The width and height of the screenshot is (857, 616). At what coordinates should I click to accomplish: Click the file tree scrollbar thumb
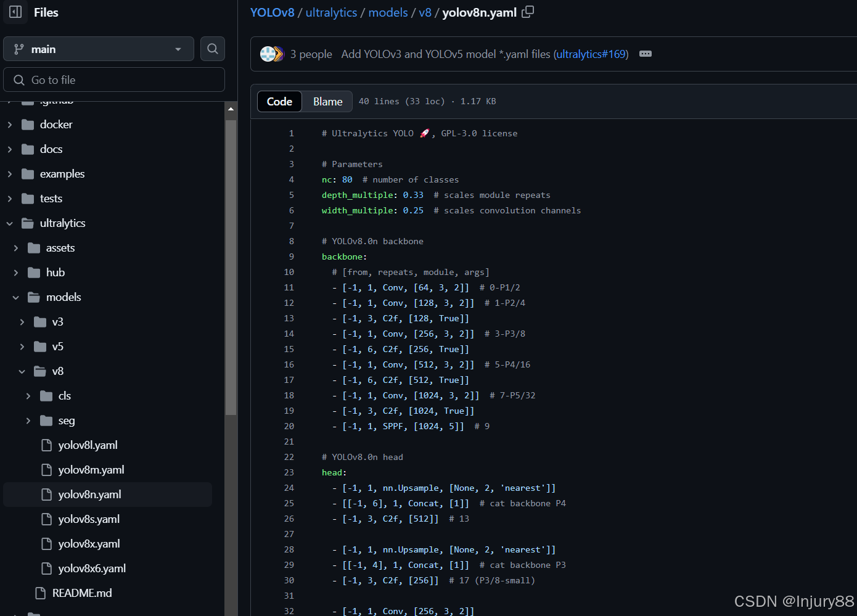point(231,267)
